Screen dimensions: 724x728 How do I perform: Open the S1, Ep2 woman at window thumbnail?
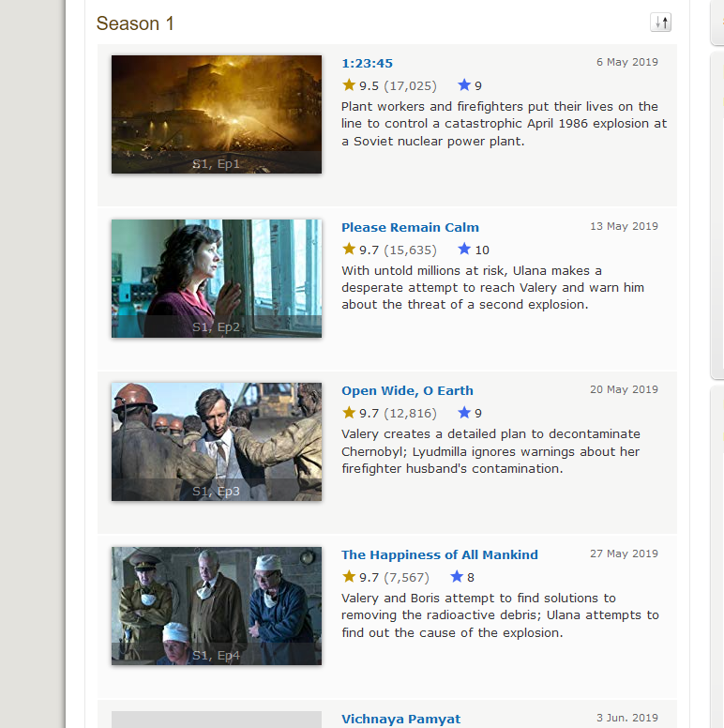217,279
